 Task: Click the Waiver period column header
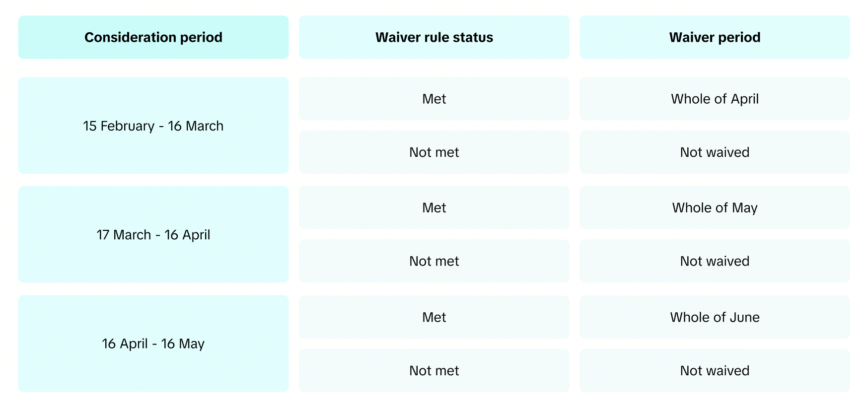[715, 37]
